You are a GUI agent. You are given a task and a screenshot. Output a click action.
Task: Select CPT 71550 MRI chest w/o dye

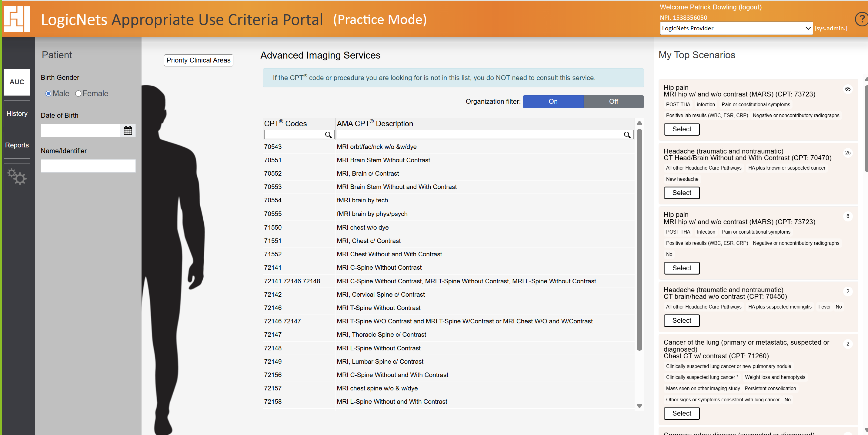449,228
